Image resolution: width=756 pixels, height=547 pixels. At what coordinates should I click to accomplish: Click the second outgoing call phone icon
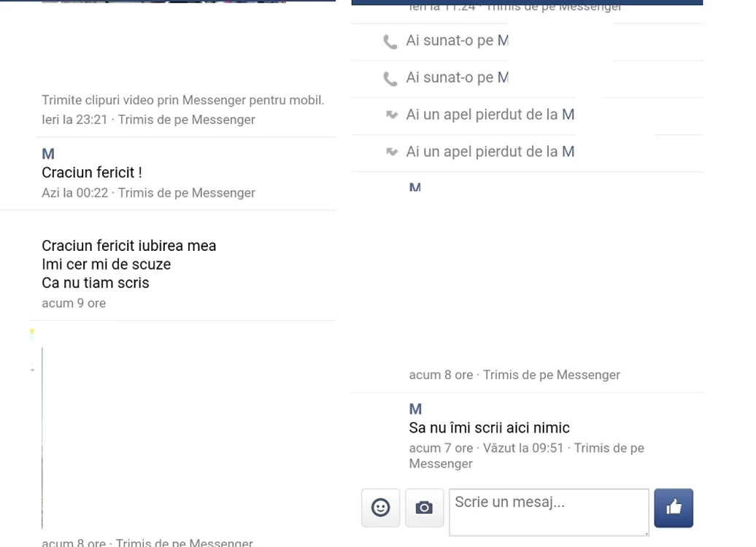coord(390,79)
